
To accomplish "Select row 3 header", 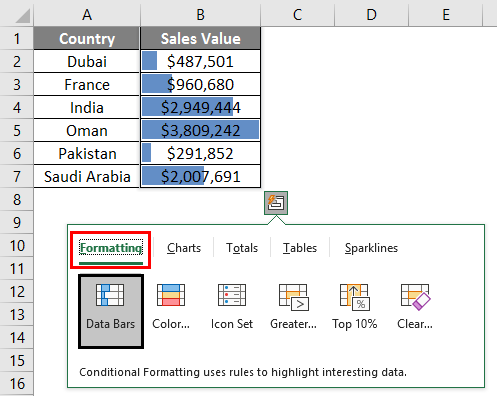I will click(x=17, y=84).
